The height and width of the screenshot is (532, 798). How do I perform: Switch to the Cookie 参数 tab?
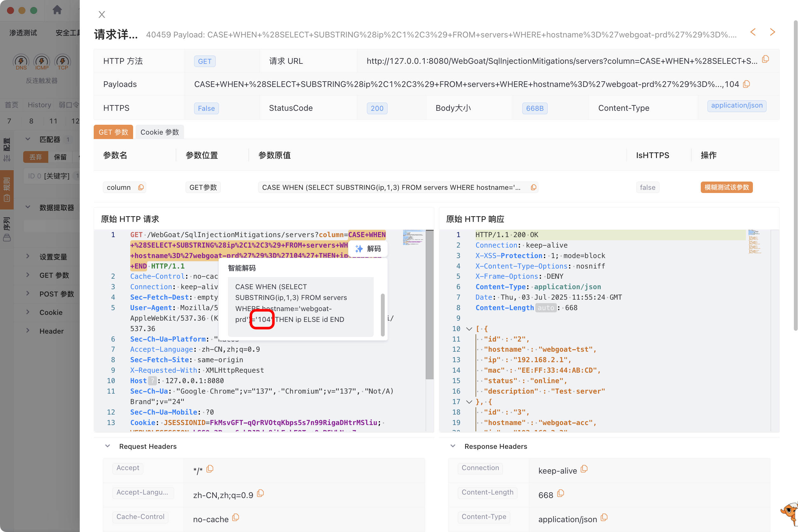159,132
